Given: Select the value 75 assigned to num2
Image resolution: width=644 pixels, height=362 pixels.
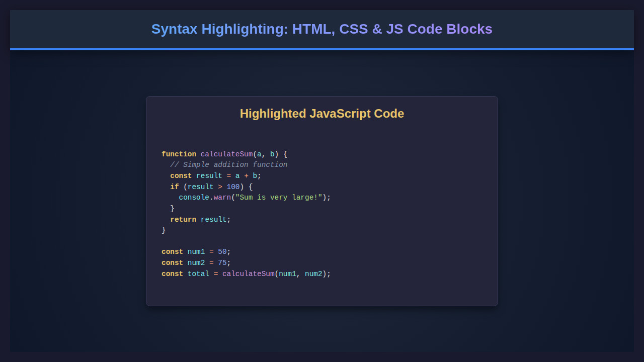Looking at the screenshot, I should click(x=221, y=262).
